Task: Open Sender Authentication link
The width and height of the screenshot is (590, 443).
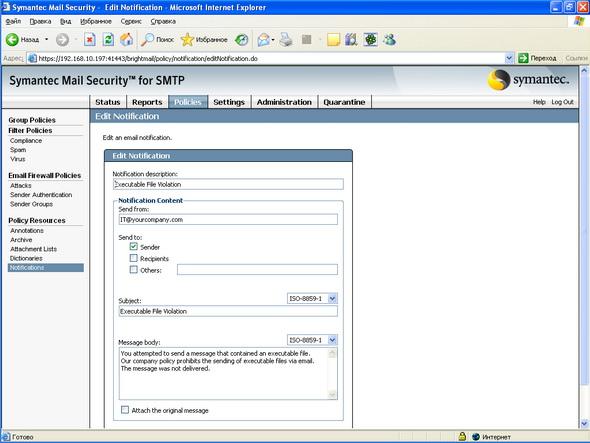Action: pyautogui.click(x=41, y=195)
